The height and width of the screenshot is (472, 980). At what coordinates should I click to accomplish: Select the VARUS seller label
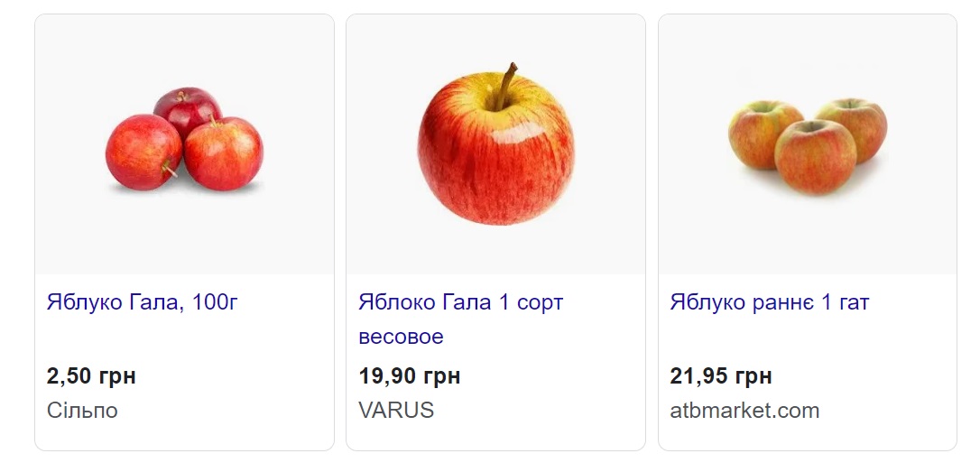396,411
